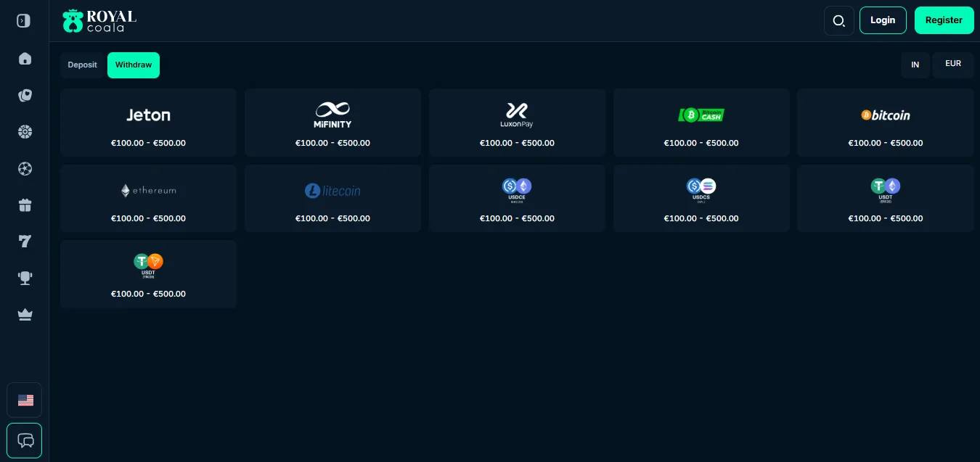Switch to the Deposit tab
This screenshot has height=462, width=980.
[x=83, y=65]
